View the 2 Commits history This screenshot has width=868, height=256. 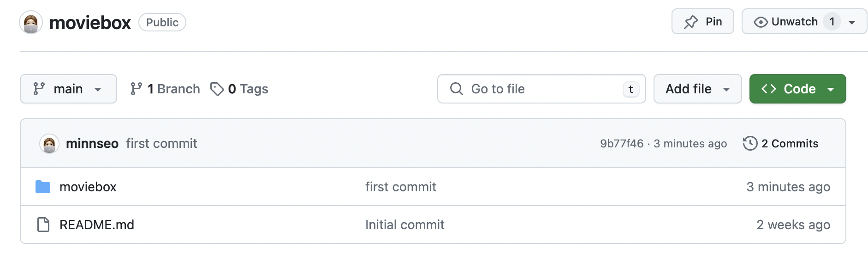tap(780, 143)
